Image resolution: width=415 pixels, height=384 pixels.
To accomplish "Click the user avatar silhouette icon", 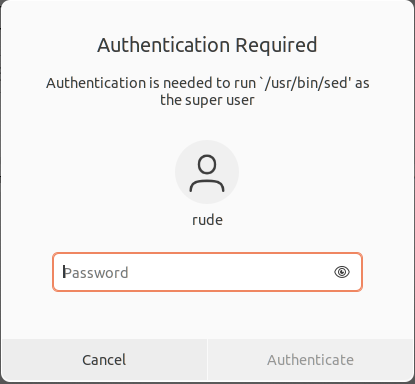I will (x=207, y=173).
